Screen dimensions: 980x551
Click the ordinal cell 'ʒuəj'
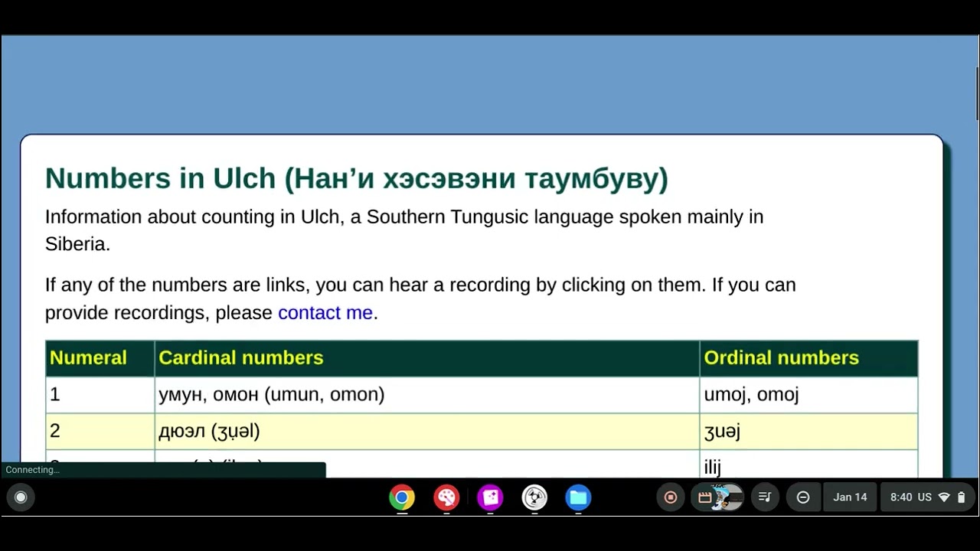tap(808, 432)
